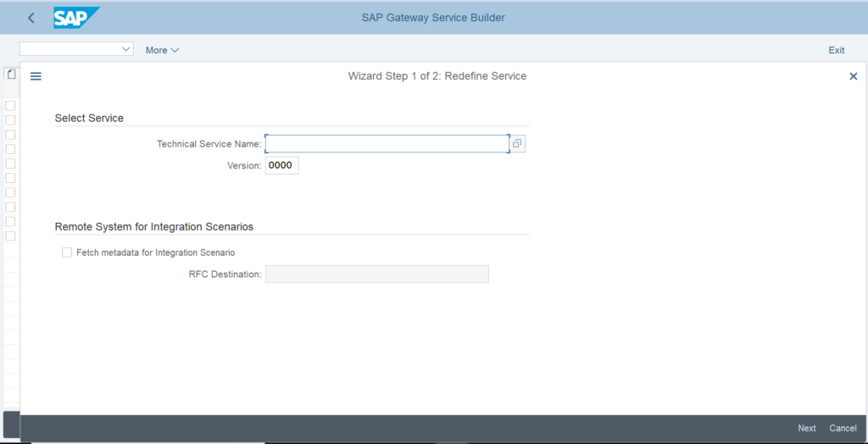Viewport: 868px width, 444px height.
Task: Click the disabled RFC Destination field
Action: coord(377,274)
